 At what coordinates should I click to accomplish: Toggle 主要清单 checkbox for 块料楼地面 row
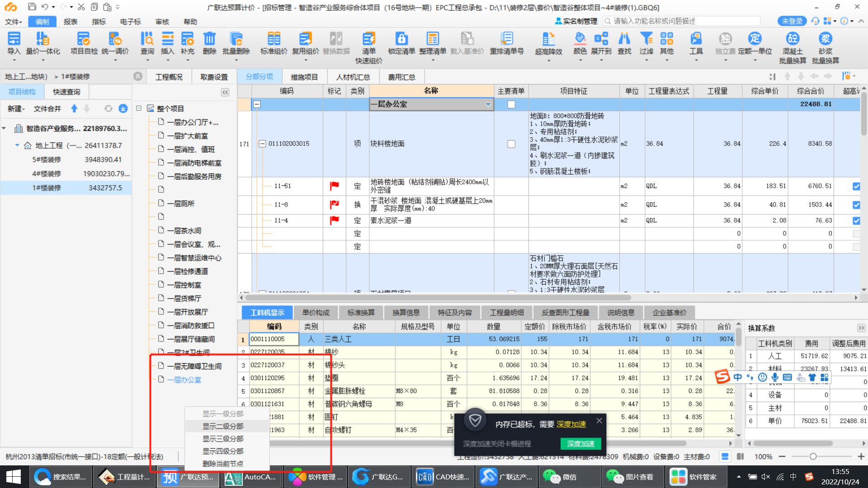coord(511,144)
